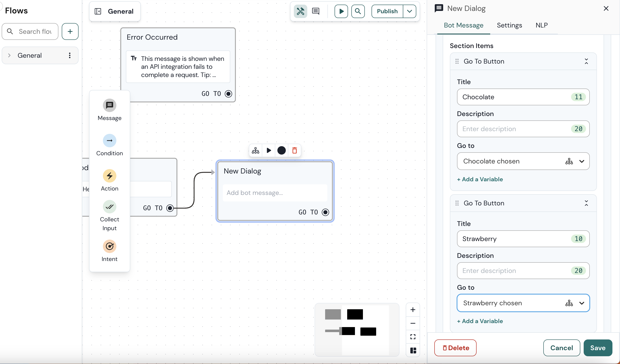Collapse the first Go To Button section
620x364 pixels.
[x=587, y=61]
